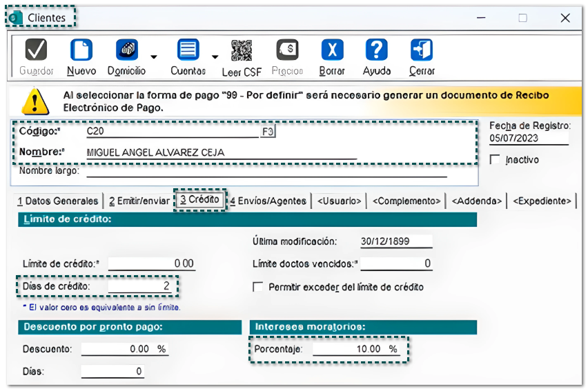Enable Permitir exceder del límite de crédito
588x391 pixels.
click(x=257, y=287)
